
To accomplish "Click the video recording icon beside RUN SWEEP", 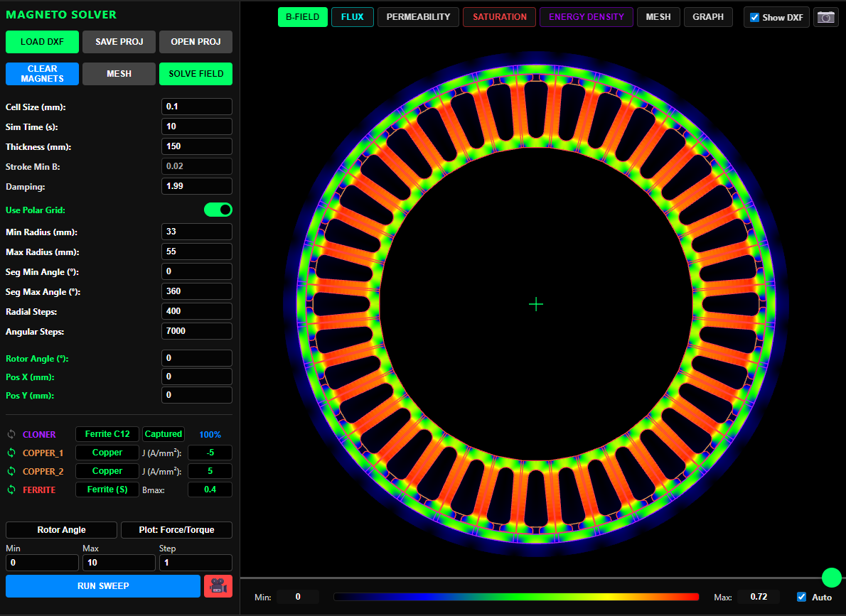I will (x=218, y=585).
